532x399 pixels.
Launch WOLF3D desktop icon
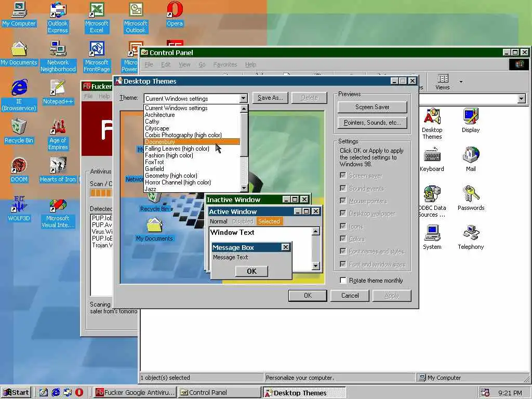coord(19,209)
